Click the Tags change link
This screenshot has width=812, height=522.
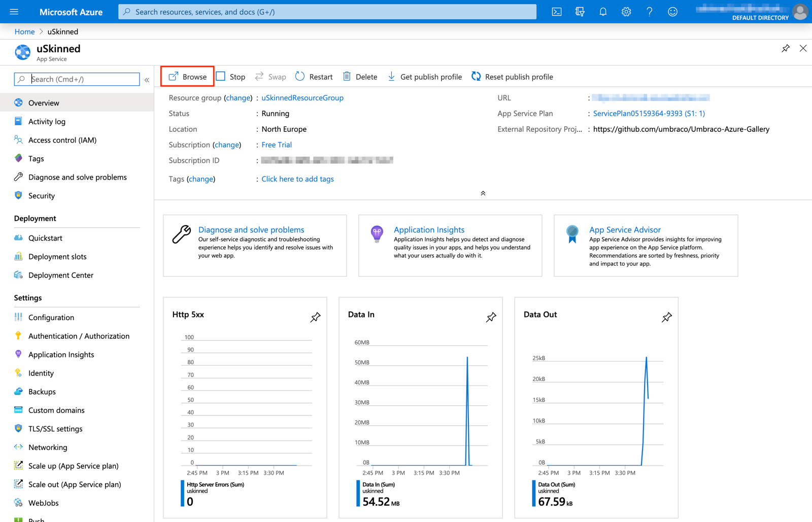click(201, 179)
